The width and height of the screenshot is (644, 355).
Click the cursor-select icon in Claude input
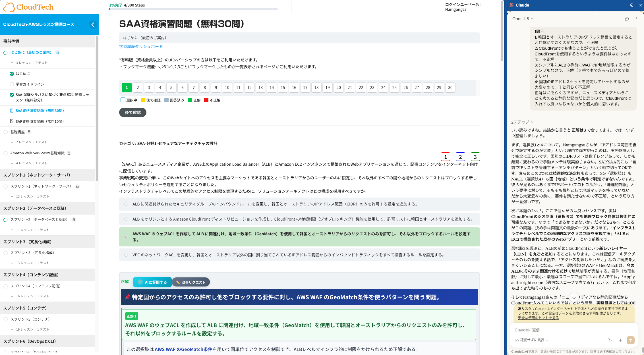click(610, 340)
